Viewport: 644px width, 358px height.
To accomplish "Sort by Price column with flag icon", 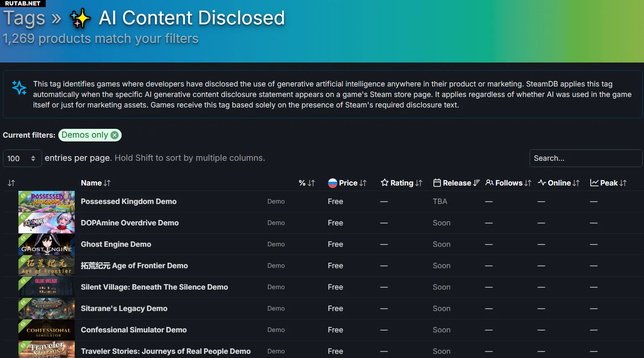I will click(x=347, y=183).
